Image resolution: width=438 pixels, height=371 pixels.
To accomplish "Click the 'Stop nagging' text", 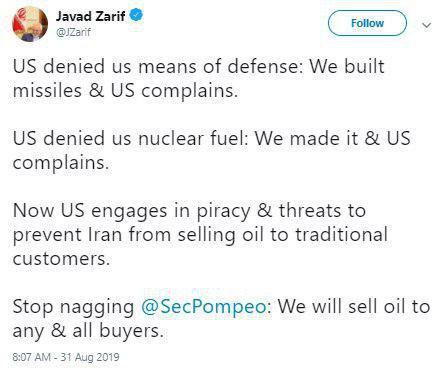I will (x=73, y=307).
